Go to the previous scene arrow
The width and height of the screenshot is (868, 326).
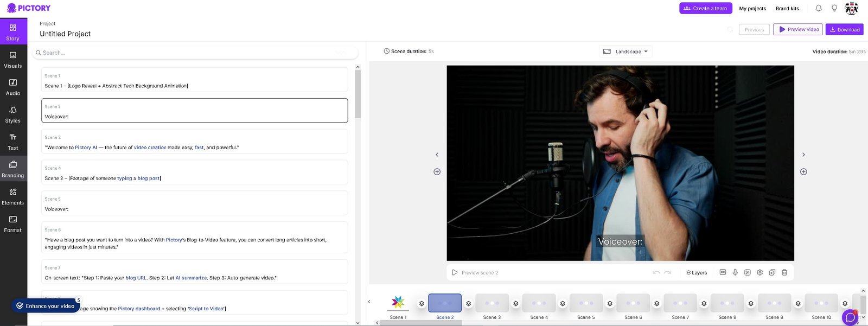click(437, 155)
